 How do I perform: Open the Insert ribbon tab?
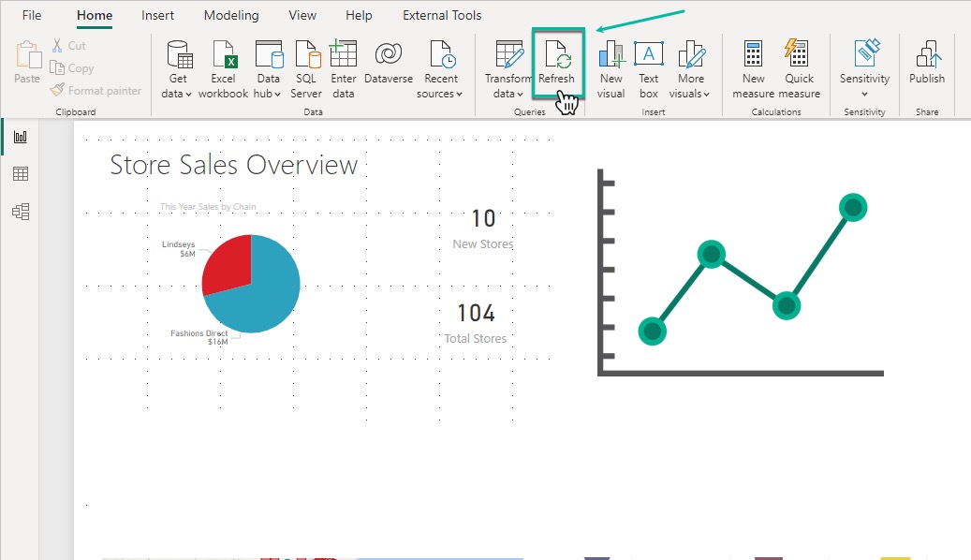point(157,15)
